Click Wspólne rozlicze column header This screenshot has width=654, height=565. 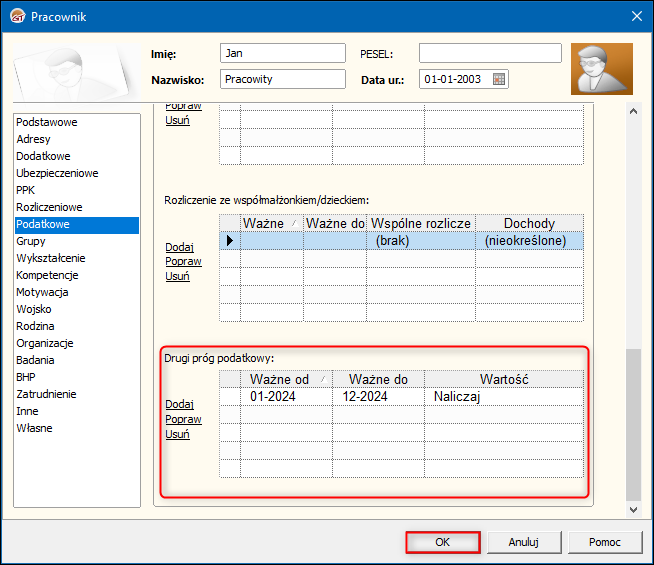click(421, 223)
